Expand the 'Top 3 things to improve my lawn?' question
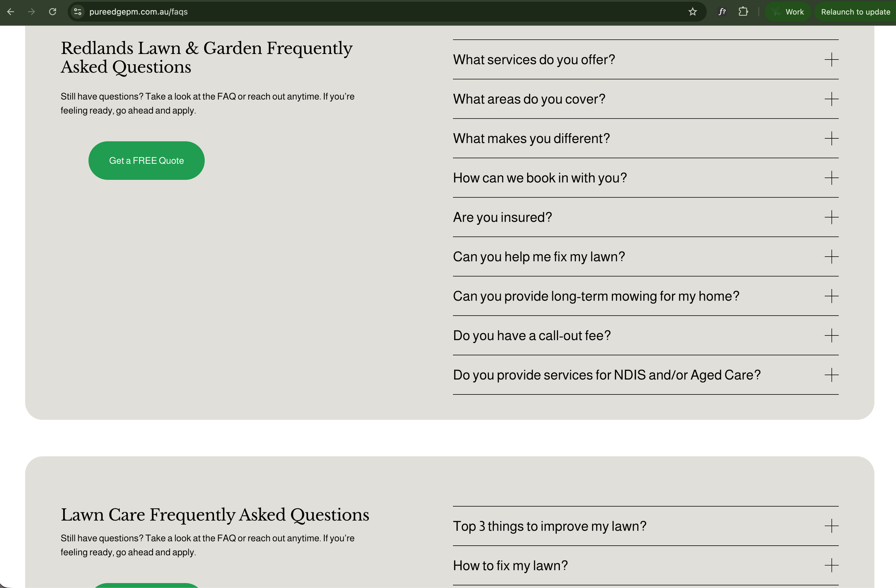 (x=831, y=526)
